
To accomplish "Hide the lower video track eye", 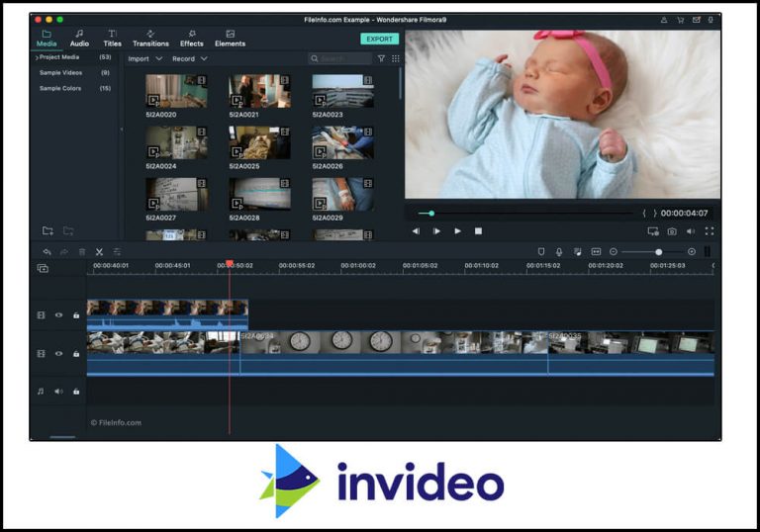I will click(x=58, y=354).
